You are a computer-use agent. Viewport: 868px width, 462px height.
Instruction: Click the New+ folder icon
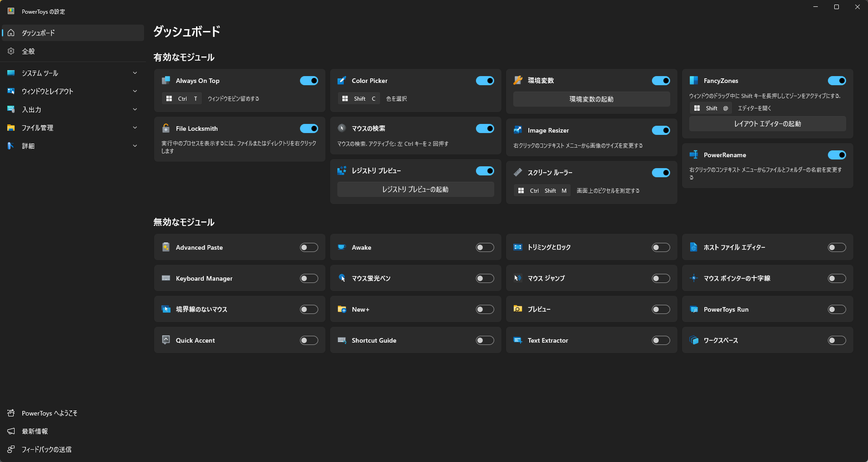coord(342,309)
